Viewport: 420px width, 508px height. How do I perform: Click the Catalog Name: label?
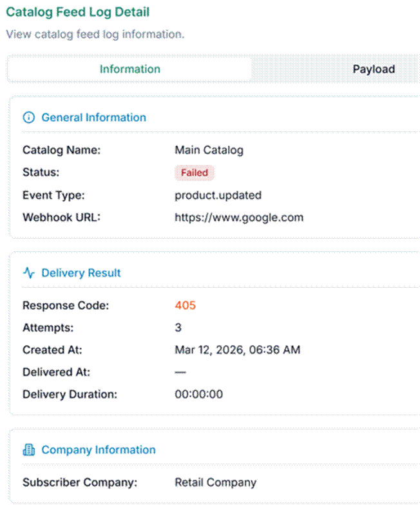(x=62, y=150)
